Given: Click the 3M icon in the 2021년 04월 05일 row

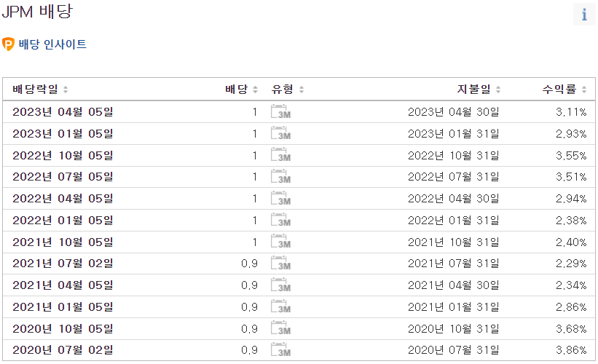Looking at the screenshot, I should (x=280, y=285).
